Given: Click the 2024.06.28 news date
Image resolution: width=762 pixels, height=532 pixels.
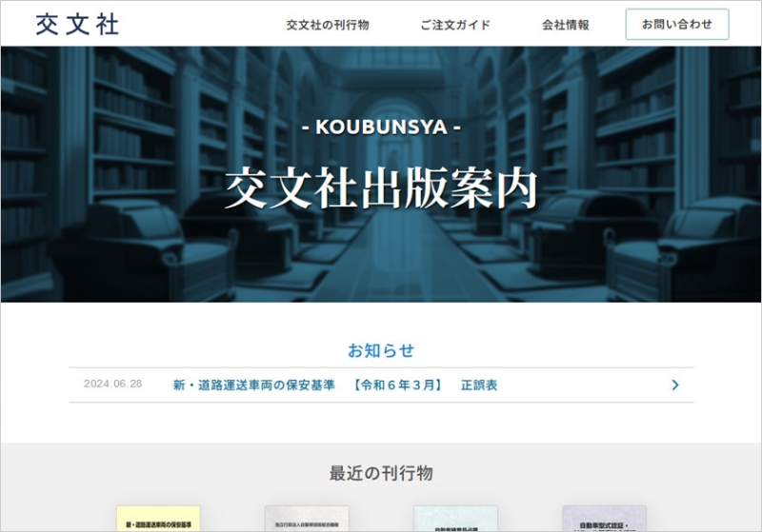Looking at the screenshot, I should click(x=112, y=384).
